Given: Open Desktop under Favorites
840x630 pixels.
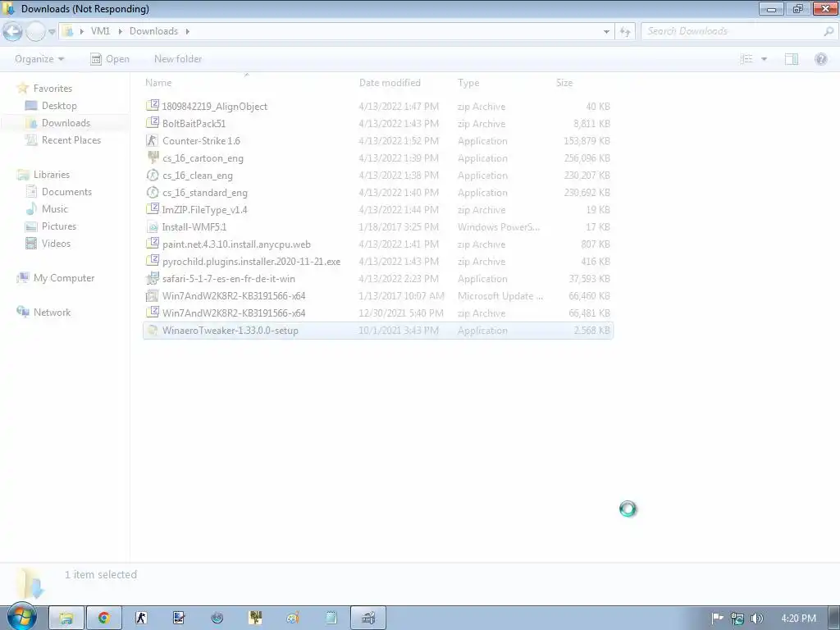Looking at the screenshot, I should click(59, 106).
